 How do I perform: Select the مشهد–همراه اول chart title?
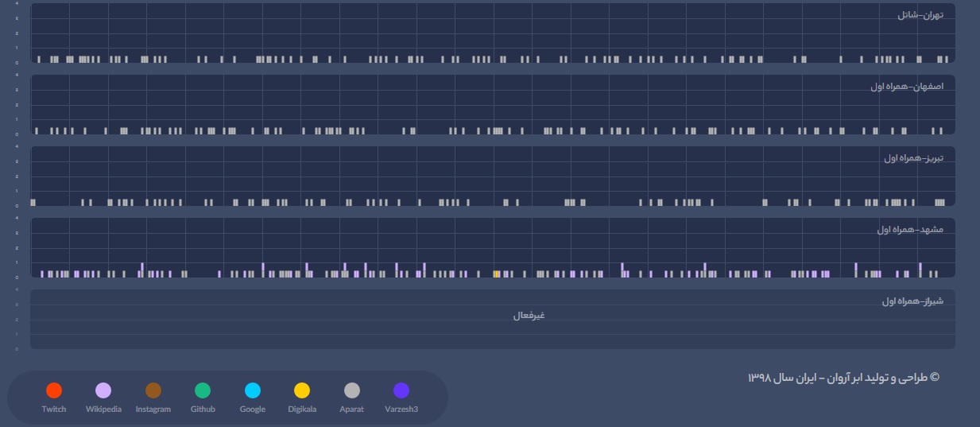(910, 230)
